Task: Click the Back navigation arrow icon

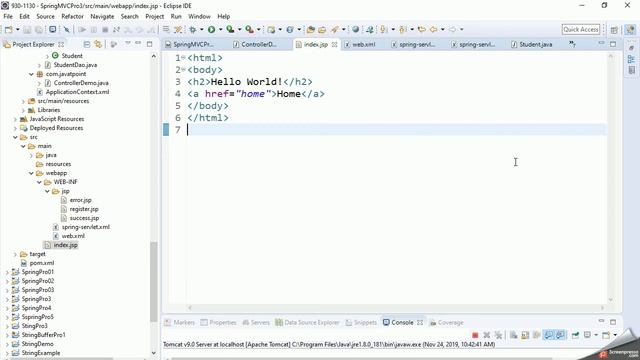Action: pos(433,29)
